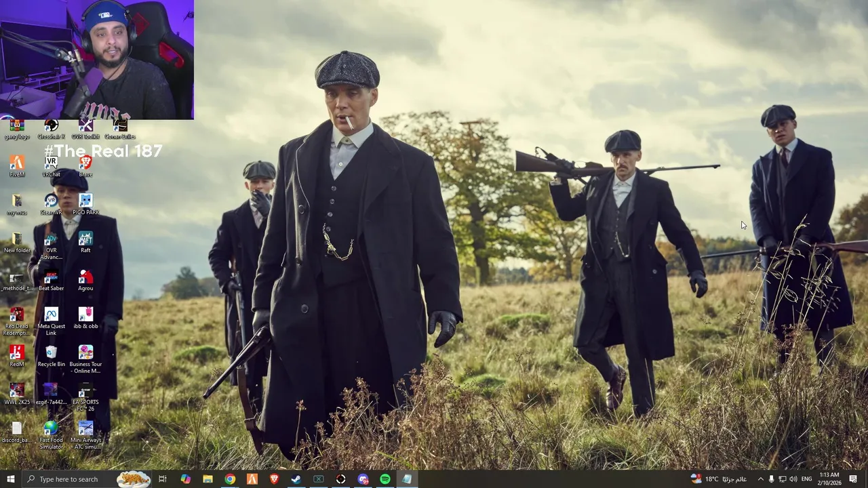Open Steam from the taskbar
The image size is (868, 488).
tap(296, 479)
